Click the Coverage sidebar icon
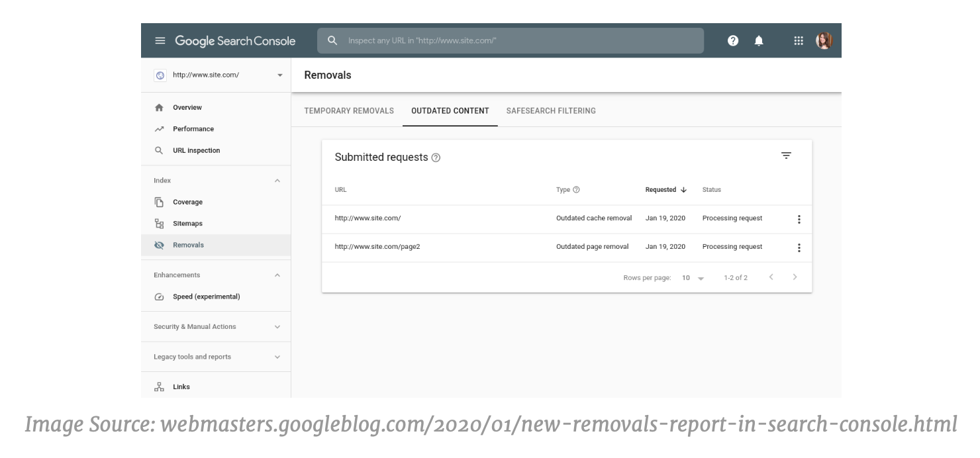The height and width of the screenshot is (458, 980). click(x=159, y=201)
